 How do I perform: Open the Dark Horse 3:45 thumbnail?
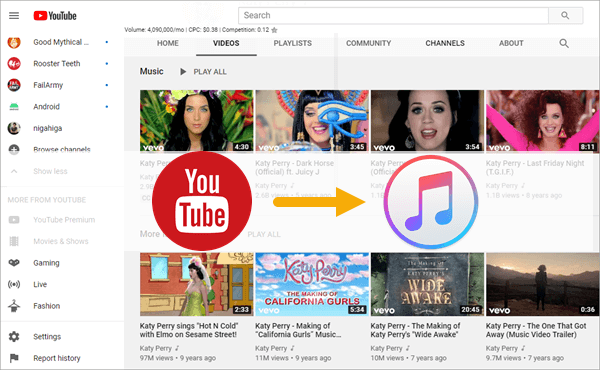click(312, 121)
